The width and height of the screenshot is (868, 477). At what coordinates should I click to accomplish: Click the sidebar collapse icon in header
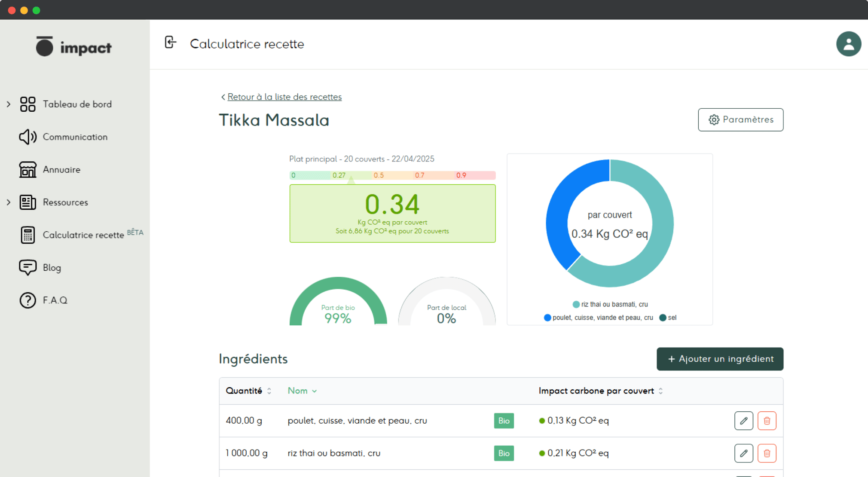pos(170,43)
